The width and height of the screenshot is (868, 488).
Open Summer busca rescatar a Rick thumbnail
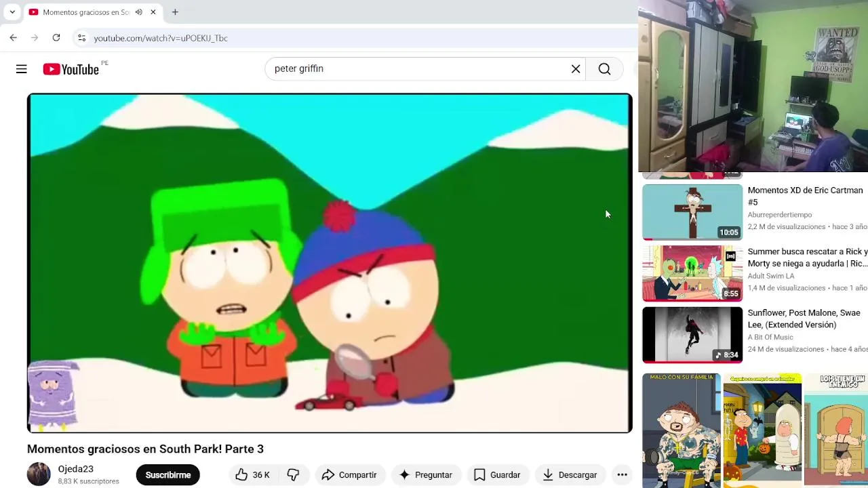[x=692, y=273]
